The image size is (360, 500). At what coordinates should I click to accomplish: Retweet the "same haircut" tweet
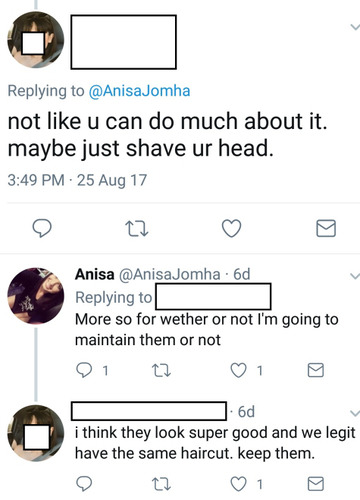[x=161, y=484]
